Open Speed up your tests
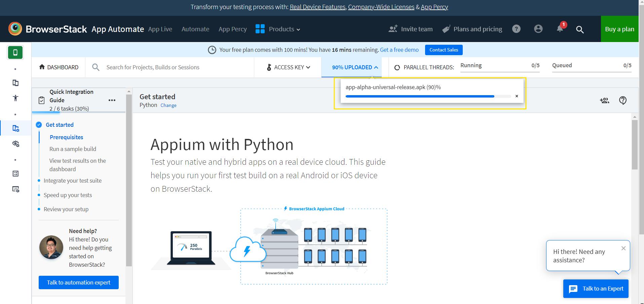Image resolution: width=644 pixels, height=304 pixels. click(68, 195)
